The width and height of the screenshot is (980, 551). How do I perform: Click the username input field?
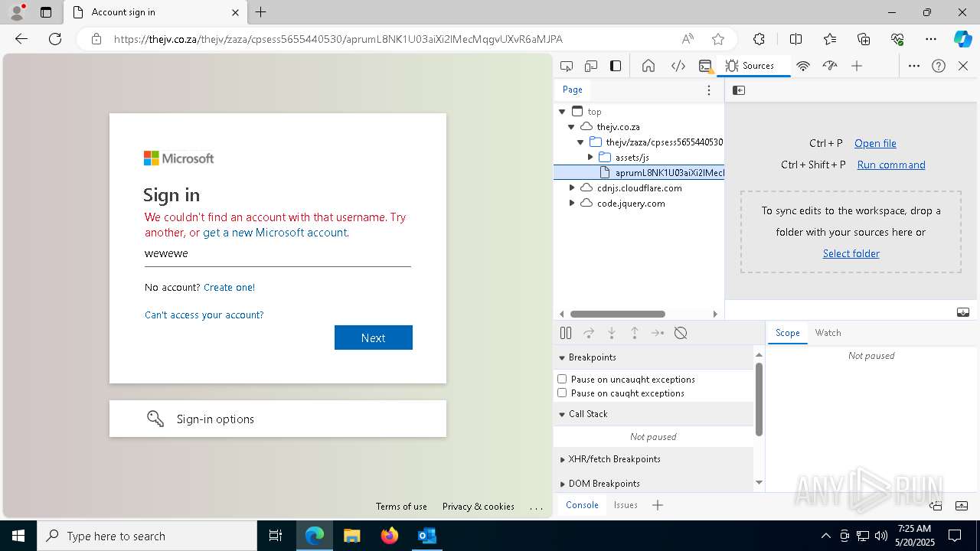point(278,253)
